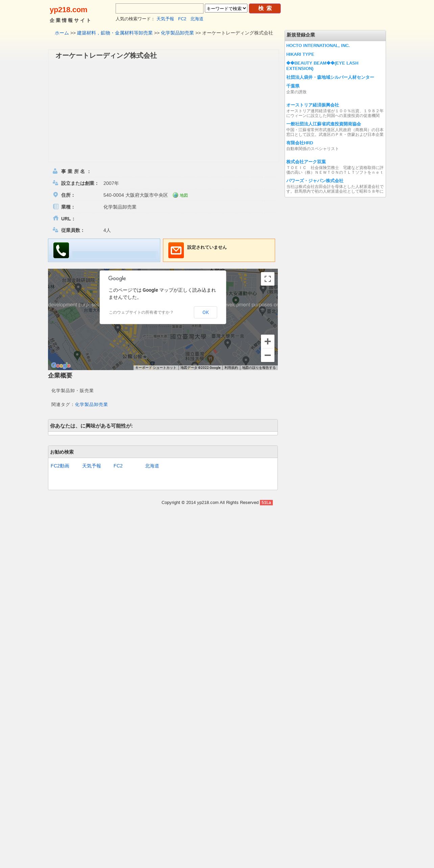Click the people icon beside 従業員数
This screenshot has width=434, height=868.
click(x=55, y=230)
